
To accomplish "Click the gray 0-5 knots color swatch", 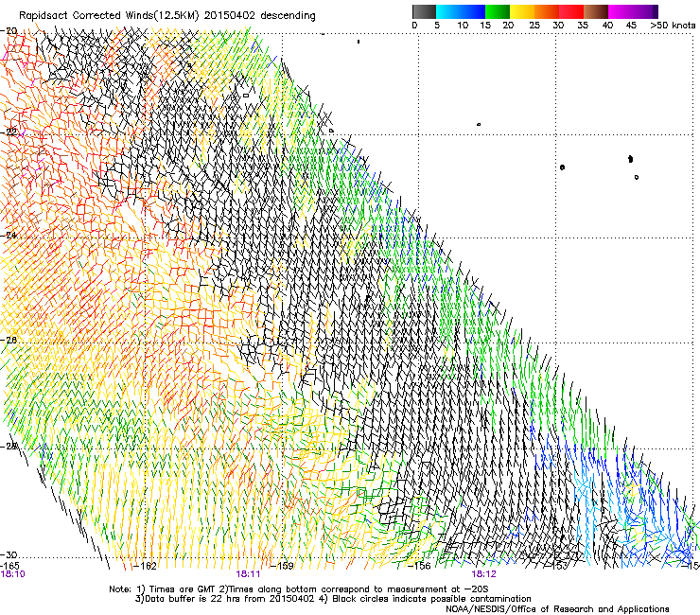I will (424, 11).
